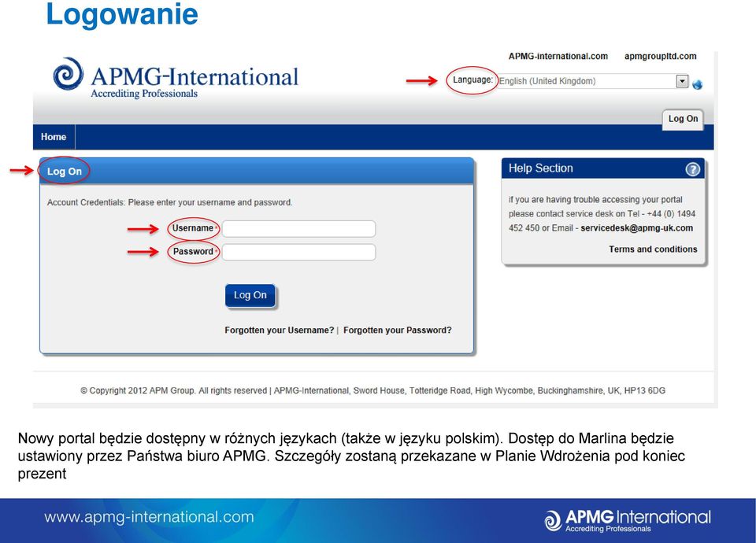Open the Forgotten your Username? link
The width and height of the screenshot is (756, 543).
coord(279,330)
